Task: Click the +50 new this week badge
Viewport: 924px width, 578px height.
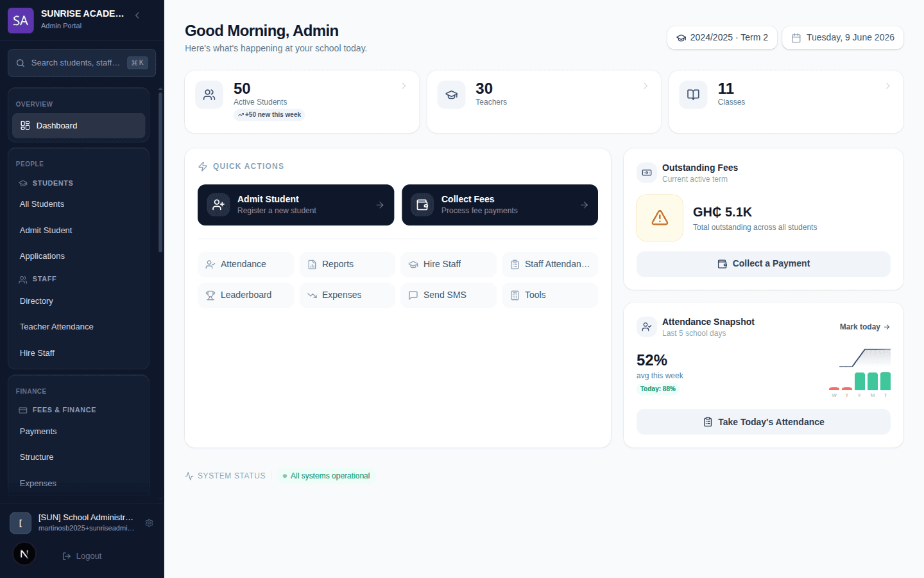Action: click(269, 115)
